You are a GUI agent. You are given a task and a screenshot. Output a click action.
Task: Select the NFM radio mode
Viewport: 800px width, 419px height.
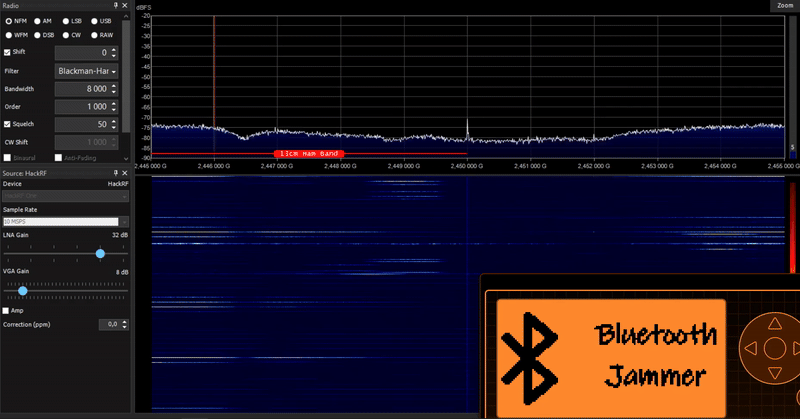pyautogui.click(x=9, y=21)
